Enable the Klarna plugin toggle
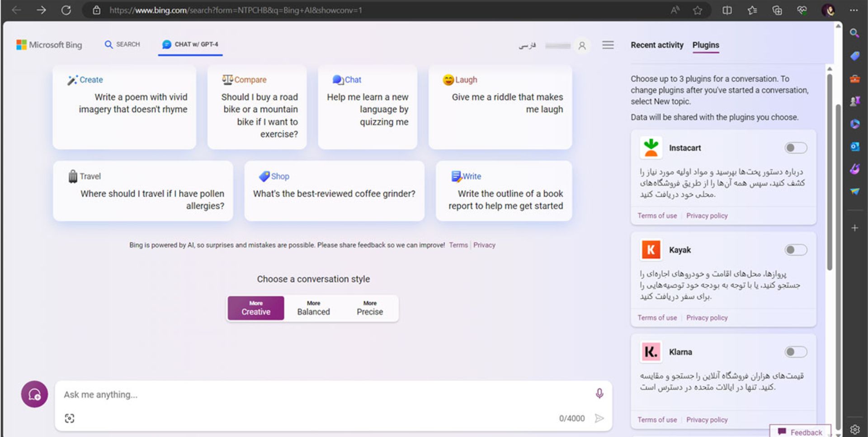The image size is (868, 437). pos(795,352)
